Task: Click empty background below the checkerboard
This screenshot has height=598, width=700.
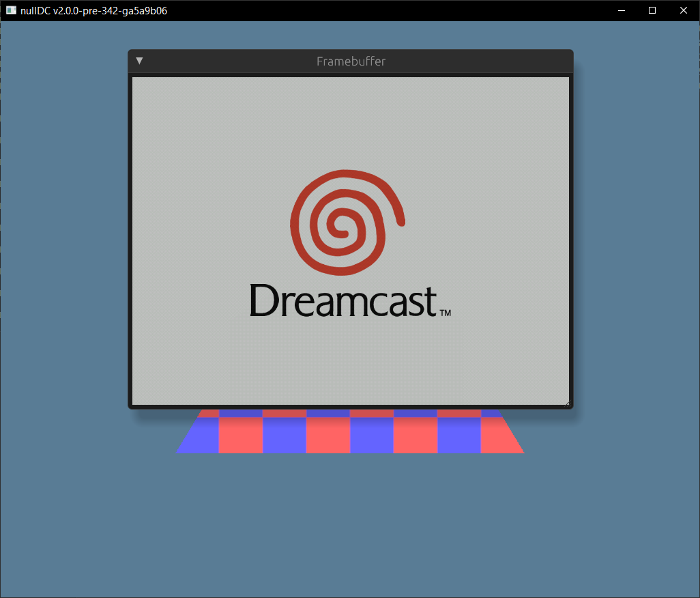Action: pyautogui.click(x=350, y=519)
